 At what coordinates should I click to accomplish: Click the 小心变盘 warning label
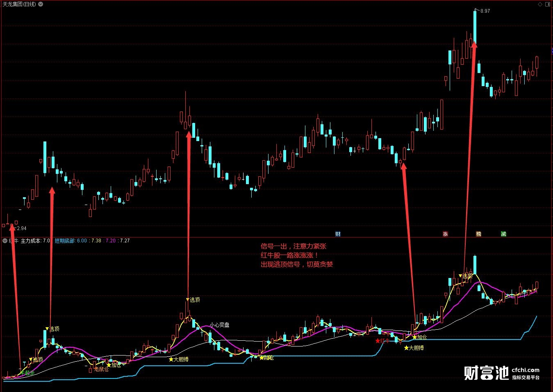tap(219, 325)
